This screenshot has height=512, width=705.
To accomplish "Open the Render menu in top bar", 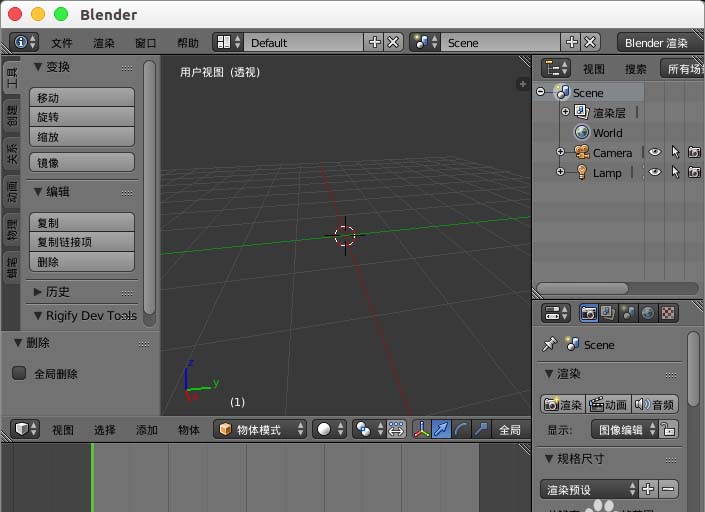I will point(104,43).
